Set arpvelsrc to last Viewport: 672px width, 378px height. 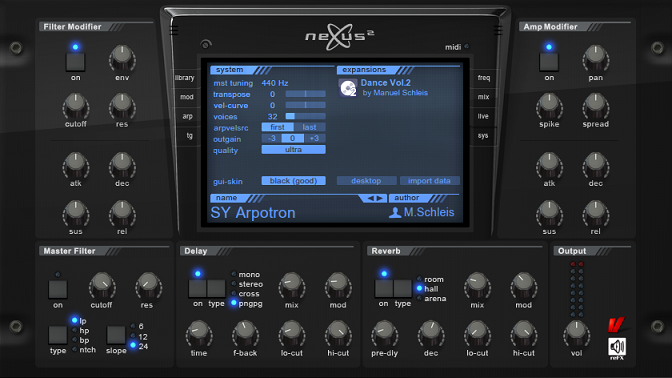tap(309, 127)
